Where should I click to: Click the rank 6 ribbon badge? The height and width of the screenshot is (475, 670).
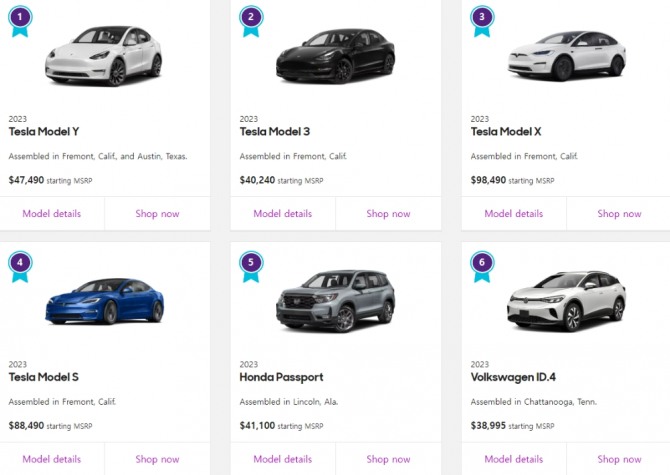pyautogui.click(x=483, y=264)
